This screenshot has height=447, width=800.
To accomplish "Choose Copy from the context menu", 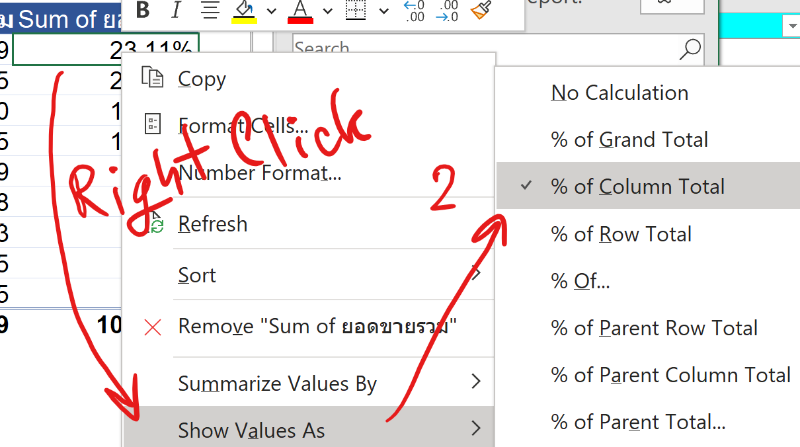I will 201,79.
